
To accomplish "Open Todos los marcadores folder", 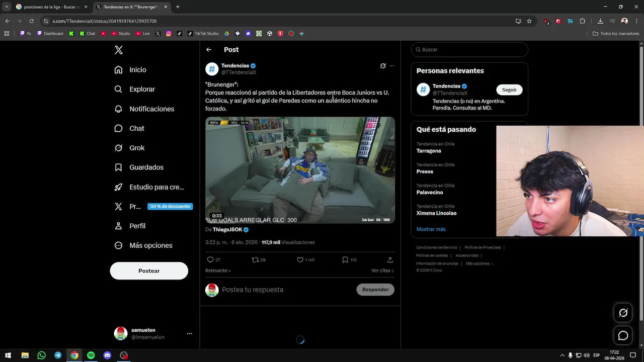I will point(616,34).
